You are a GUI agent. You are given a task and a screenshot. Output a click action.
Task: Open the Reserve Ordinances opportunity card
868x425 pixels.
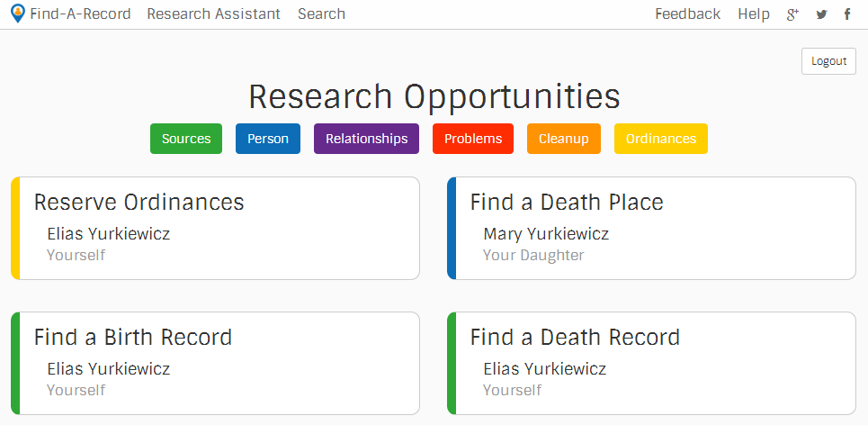(216, 228)
